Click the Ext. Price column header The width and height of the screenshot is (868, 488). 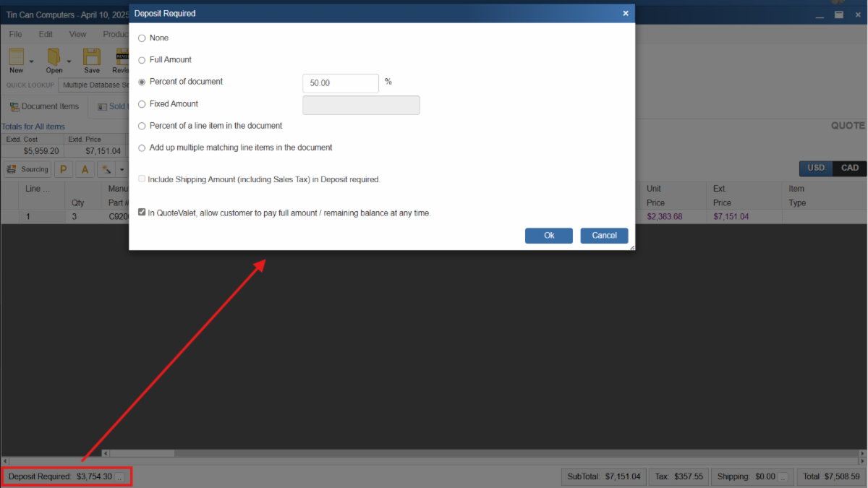click(743, 195)
